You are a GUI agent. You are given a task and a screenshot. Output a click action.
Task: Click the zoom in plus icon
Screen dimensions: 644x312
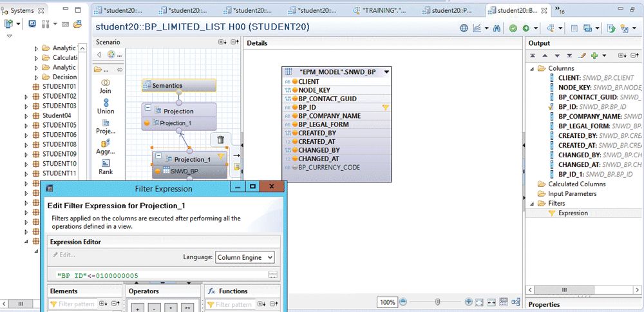pos(468,302)
